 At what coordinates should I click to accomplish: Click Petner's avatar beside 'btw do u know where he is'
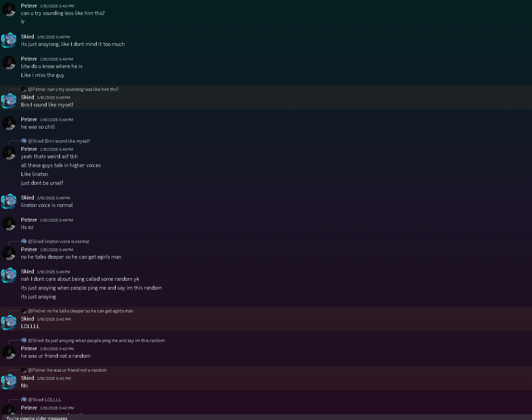(9, 63)
